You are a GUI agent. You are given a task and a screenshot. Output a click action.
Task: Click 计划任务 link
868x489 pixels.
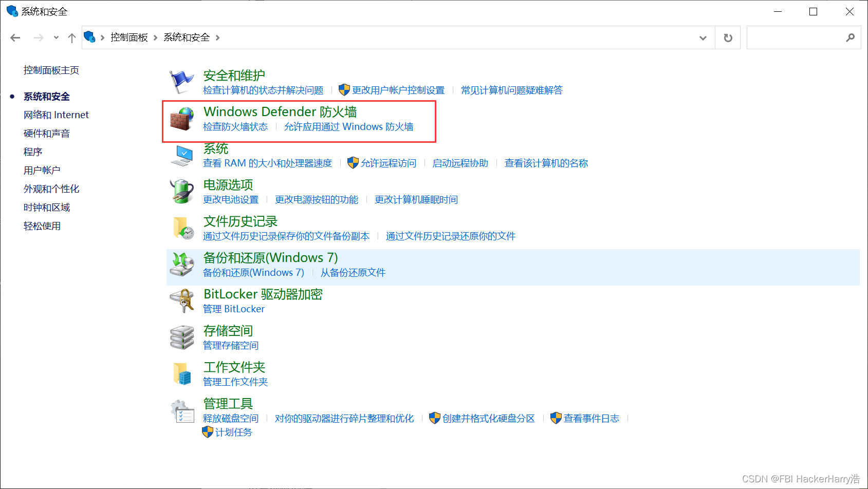tap(234, 432)
